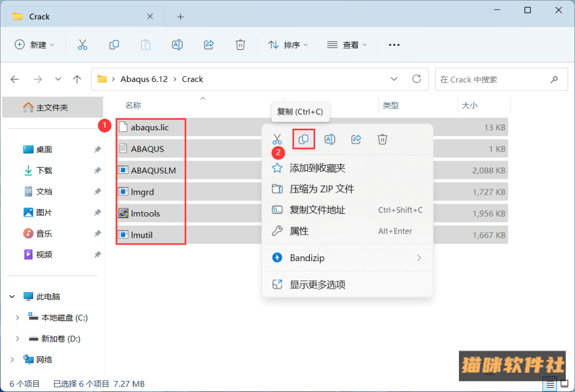Click the Cut icon in the top toolbar
The width and height of the screenshot is (575, 392).
[x=83, y=45]
